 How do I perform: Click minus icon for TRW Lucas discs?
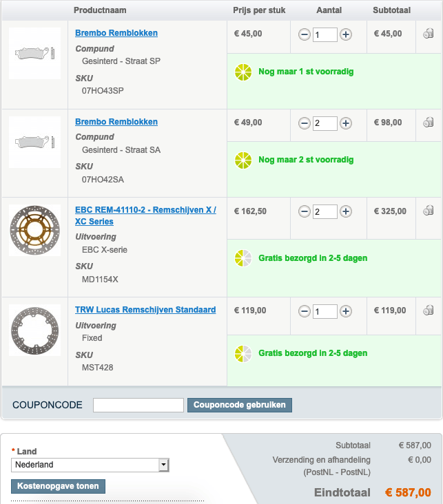pyautogui.click(x=304, y=312)
